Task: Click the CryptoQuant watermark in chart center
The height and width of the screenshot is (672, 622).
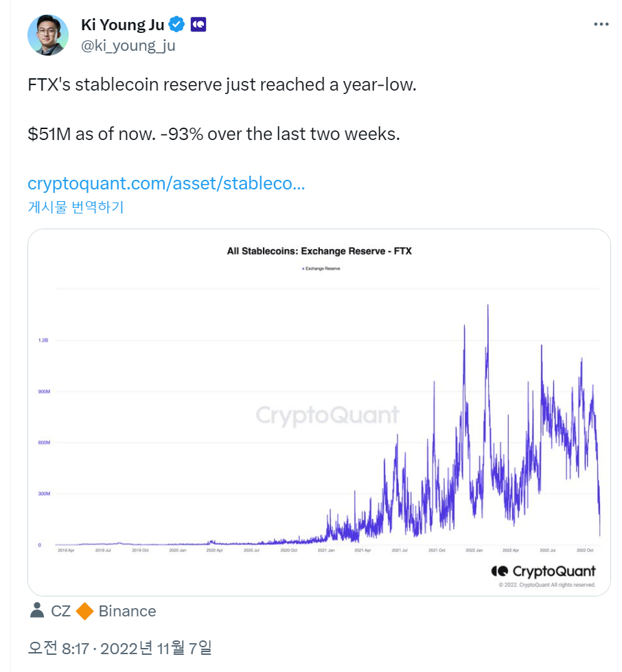Action: pyautogui.click(x=327, y=415)
